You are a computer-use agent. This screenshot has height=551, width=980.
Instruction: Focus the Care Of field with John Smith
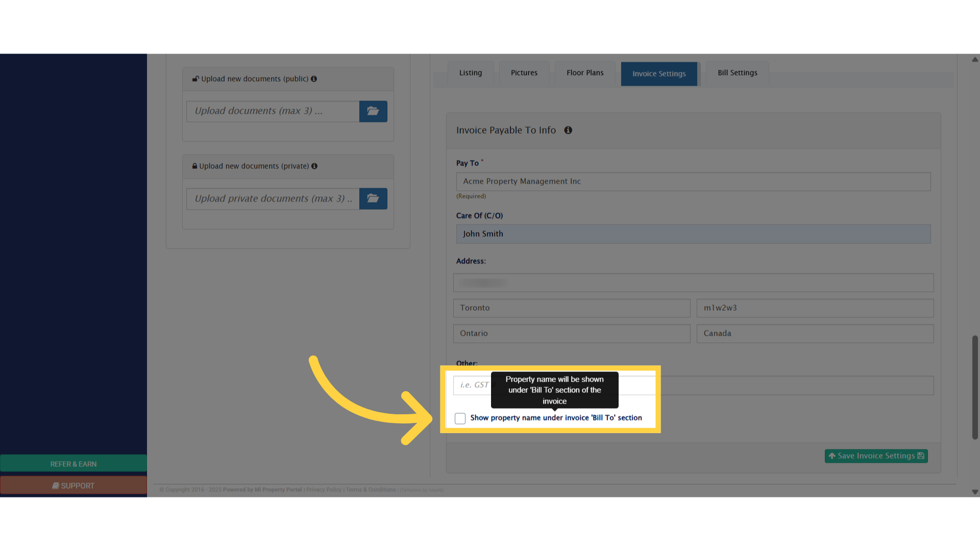point(693,234)
